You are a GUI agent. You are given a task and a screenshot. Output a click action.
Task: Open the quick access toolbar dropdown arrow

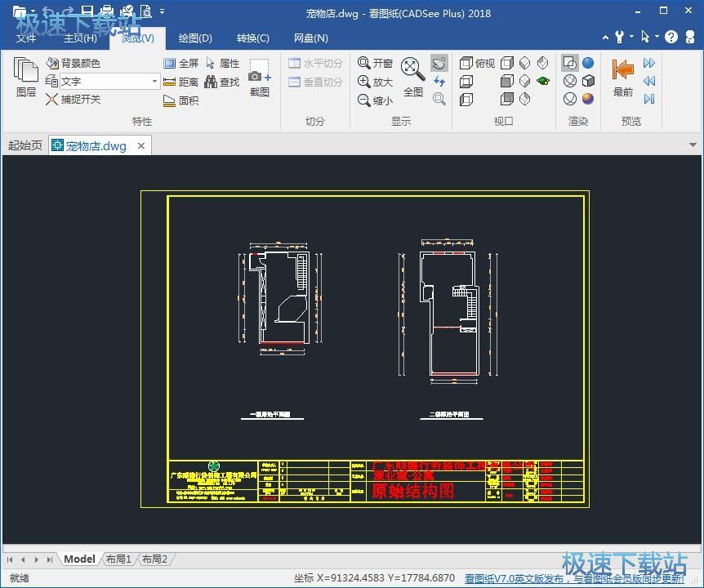pos(163,11)
